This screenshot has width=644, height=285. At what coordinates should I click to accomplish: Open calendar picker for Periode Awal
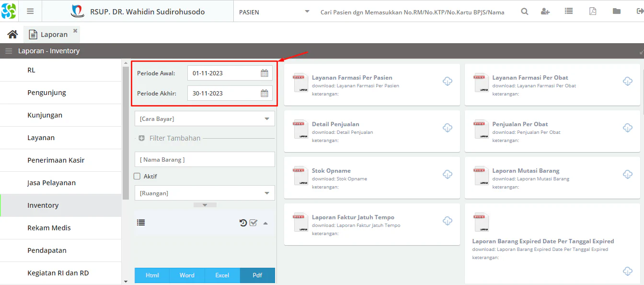coord(264,73)
